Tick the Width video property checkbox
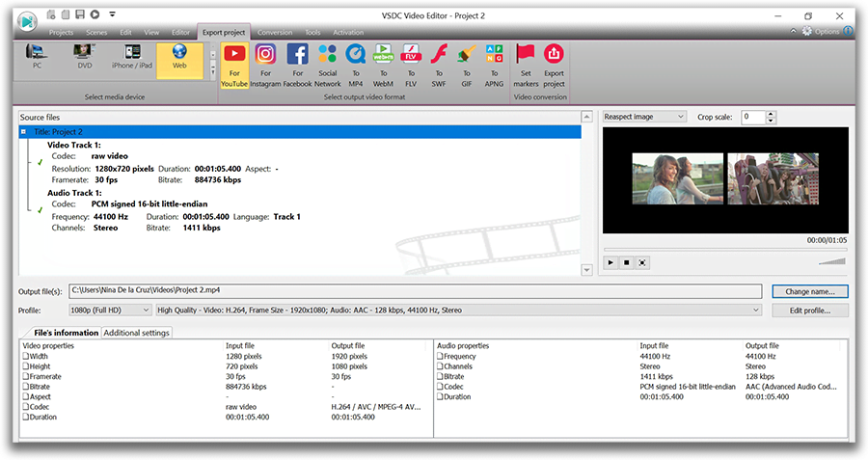 (x=25, y=356)
